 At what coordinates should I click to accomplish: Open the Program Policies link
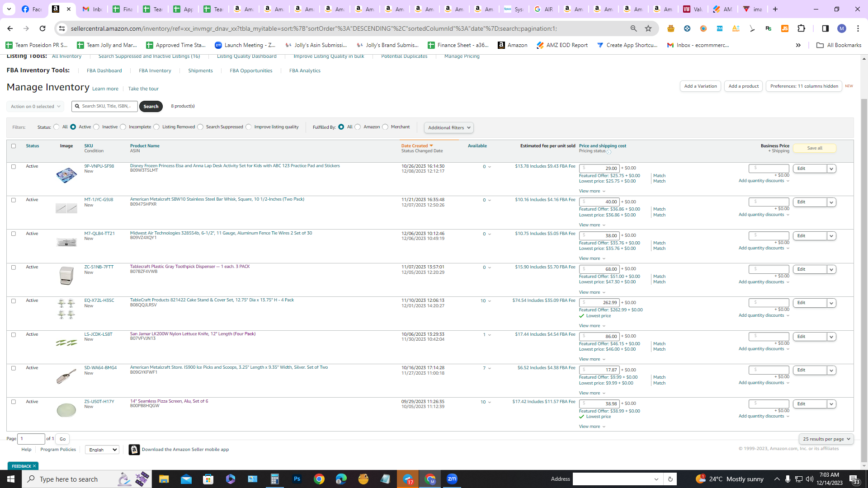click(x=58, y=450)
